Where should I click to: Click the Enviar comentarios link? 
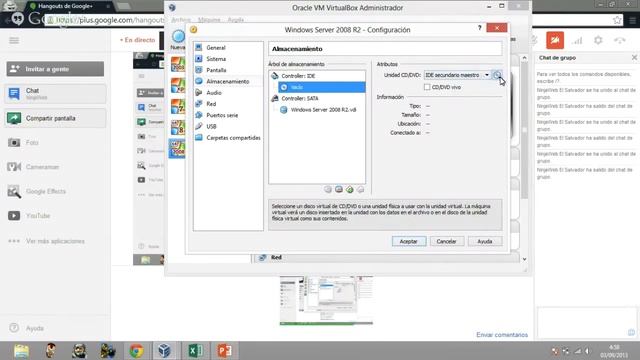point(502,335)
